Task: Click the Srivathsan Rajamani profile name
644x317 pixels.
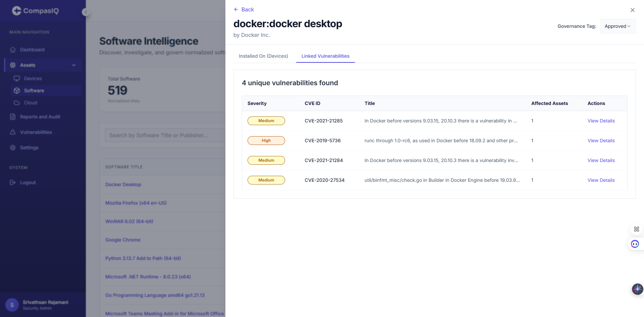Action: click(46, 302)
